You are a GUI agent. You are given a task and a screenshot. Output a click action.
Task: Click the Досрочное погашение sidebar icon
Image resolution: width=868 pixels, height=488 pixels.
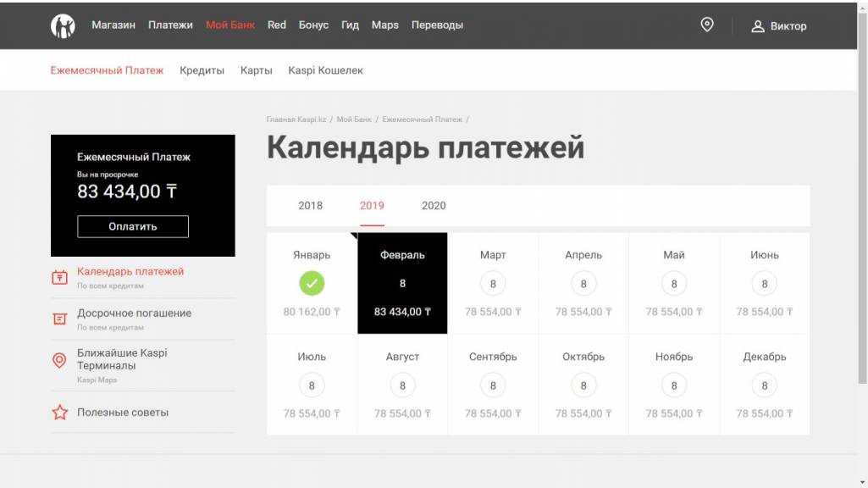click(x=59, y=319)
